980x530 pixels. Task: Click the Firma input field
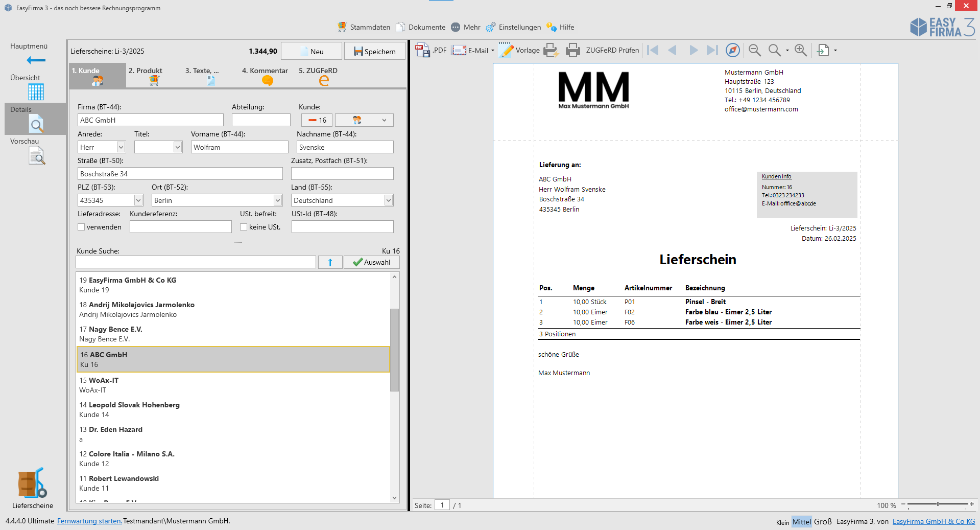click(151, 120)
